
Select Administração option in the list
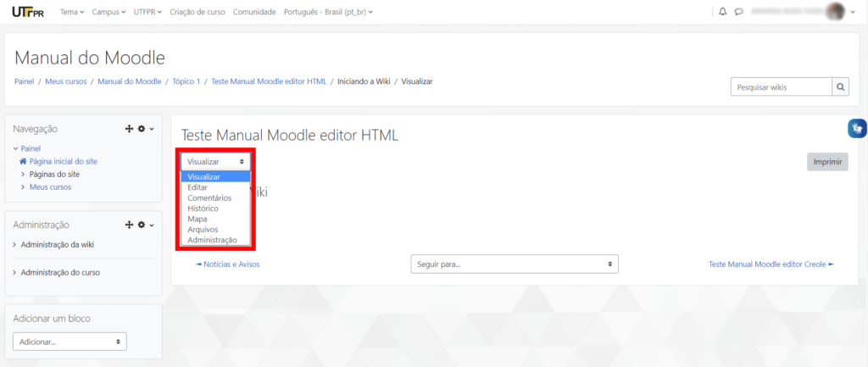point(216,240)
